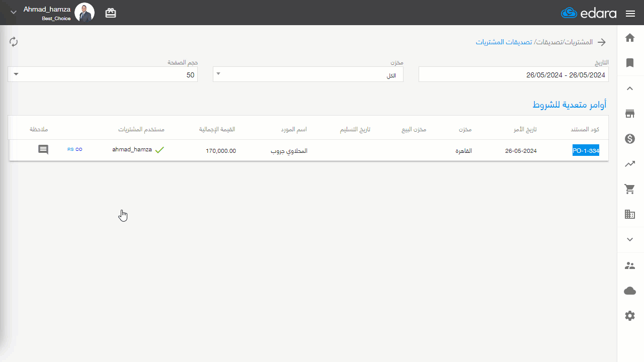The height and width of the screenshot is (362, 644).
Task: Open the hamburger main menu
Action: [630, 14]
